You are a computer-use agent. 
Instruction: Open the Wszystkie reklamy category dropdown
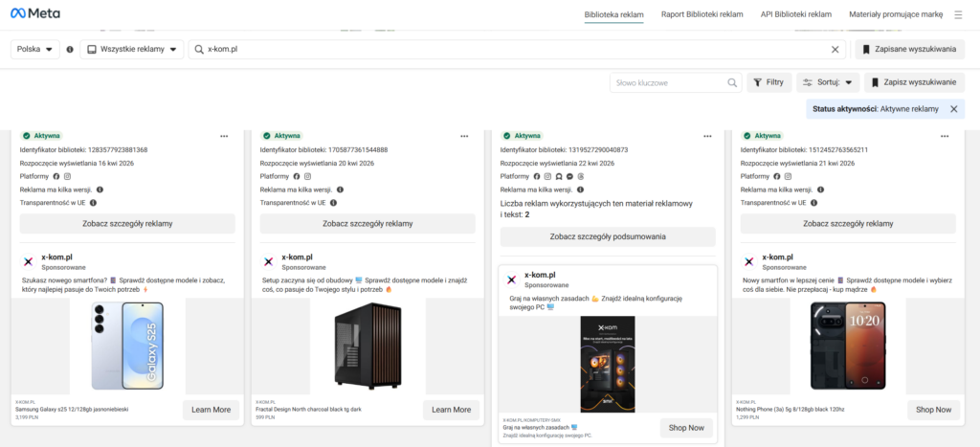pyautogui.click(x=132, y=50)
